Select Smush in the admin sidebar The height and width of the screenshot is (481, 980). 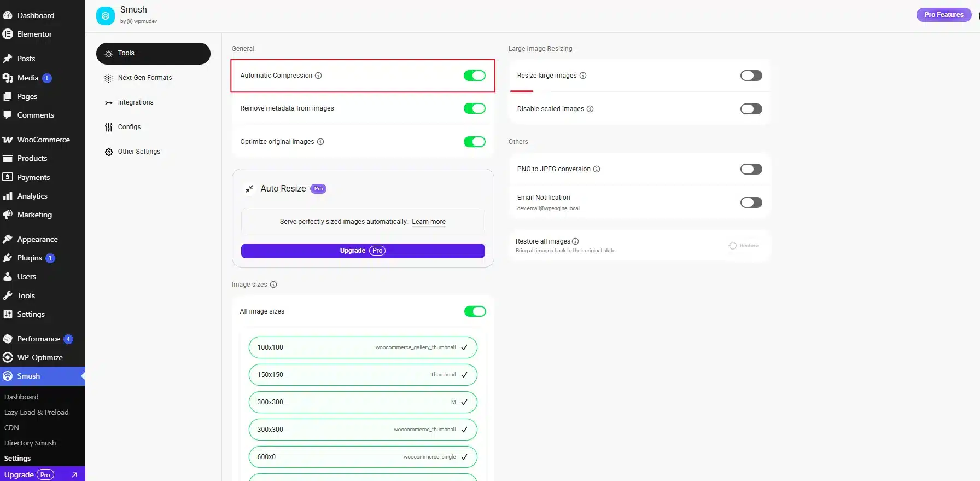(43, 376)
